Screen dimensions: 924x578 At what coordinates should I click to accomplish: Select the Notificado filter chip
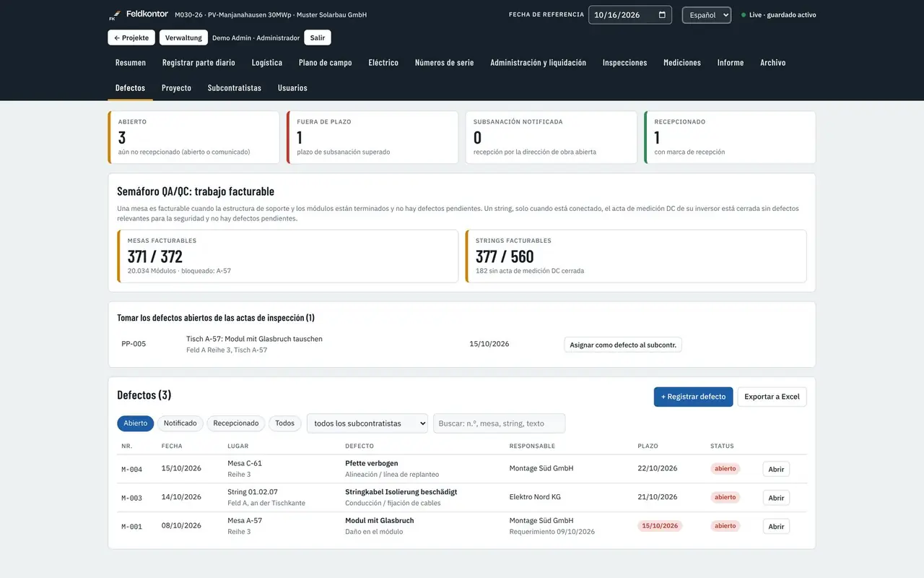tap(180, 423)
